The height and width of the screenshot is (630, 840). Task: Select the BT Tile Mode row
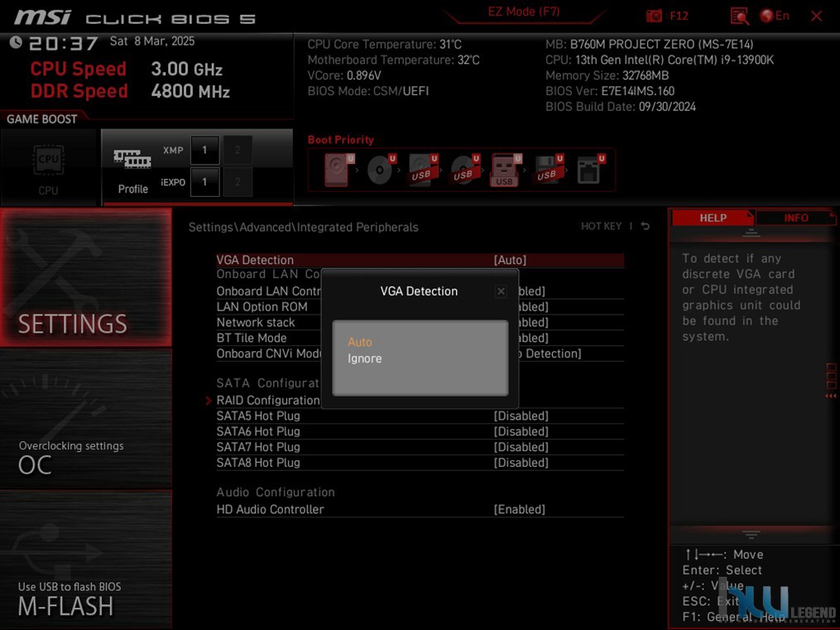pos(420,338)
